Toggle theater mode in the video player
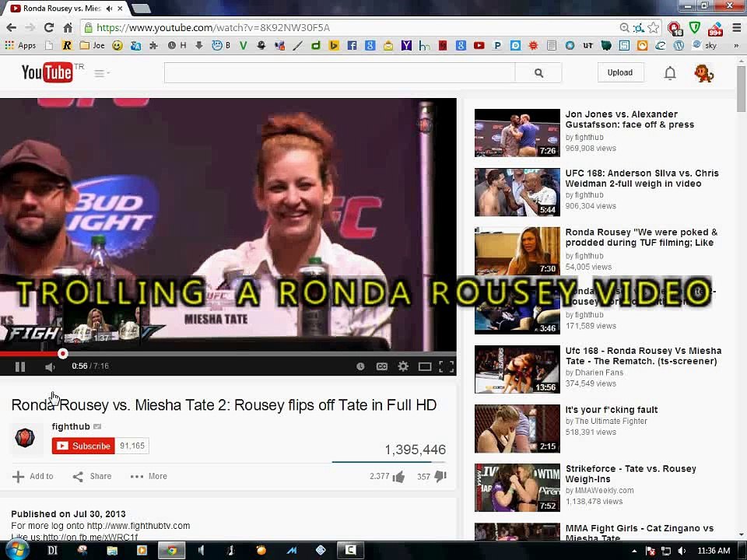This screenshot has height=560, width=747. (425, 366)
